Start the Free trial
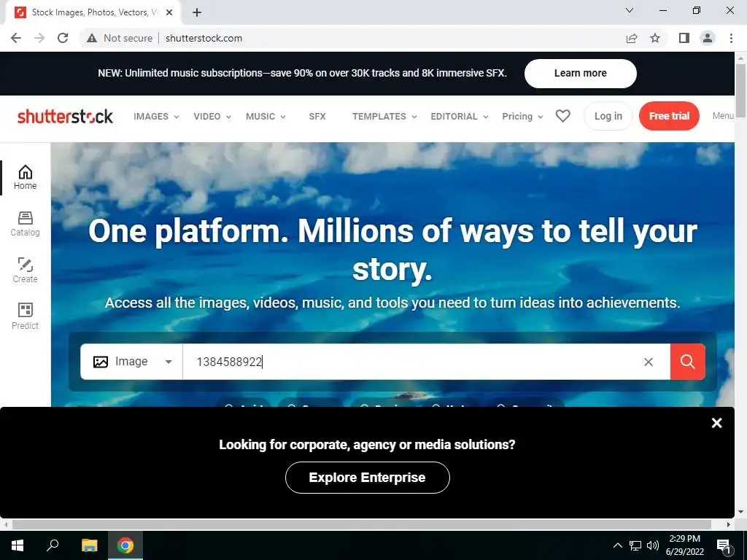Image resolution: width=747 pixels, height=560 pixels. click(x=669, y=116)
